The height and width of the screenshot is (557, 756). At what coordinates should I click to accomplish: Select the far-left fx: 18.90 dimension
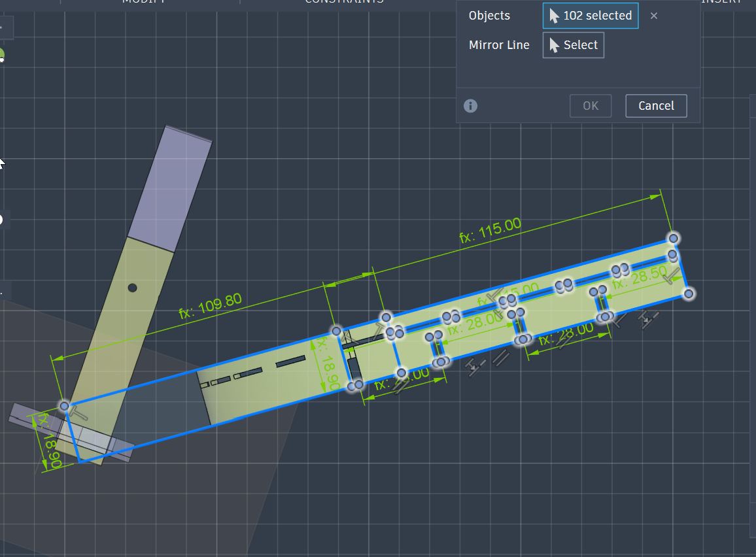(50, 440)
